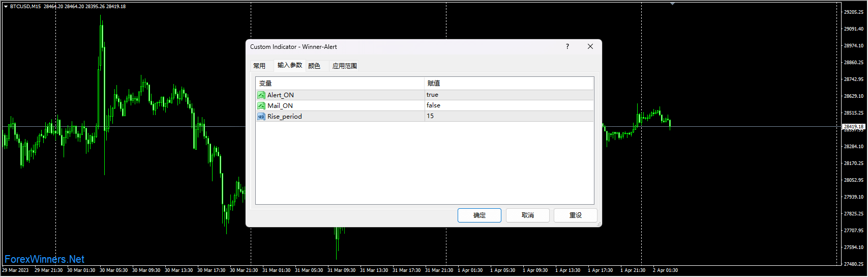Confirm with the 确定 button
Viewport: 868px width, 277px height.
pyautogui.click(x=480, y=215)
